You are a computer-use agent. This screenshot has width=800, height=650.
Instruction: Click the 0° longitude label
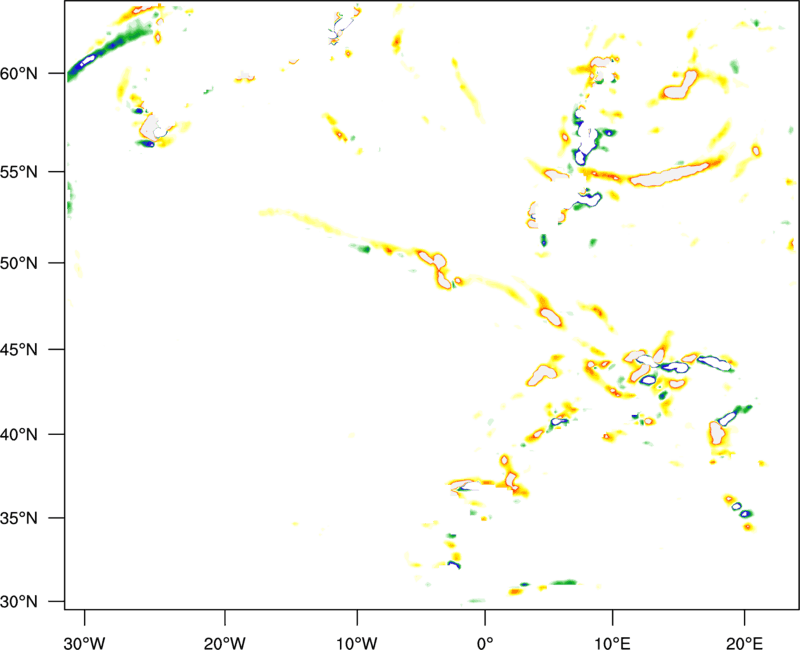point(485,643)
